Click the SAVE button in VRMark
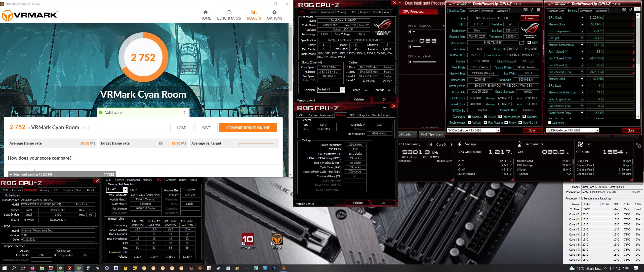 coord(206,128)
